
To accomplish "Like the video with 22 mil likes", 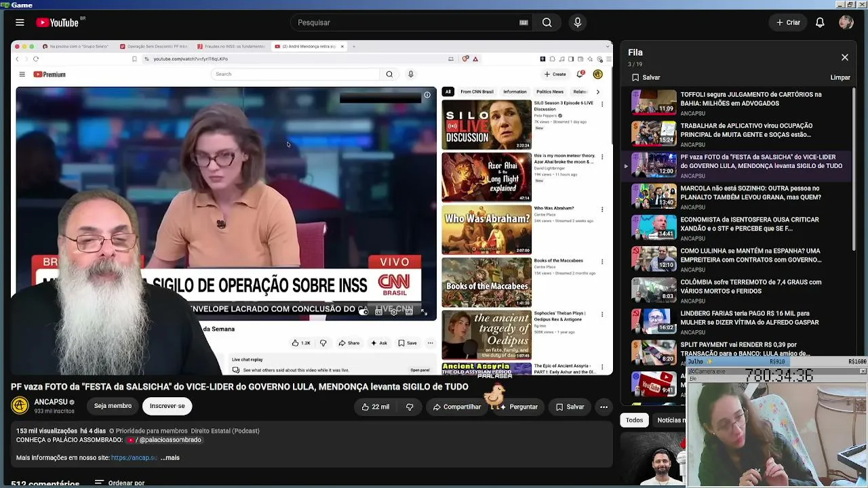I will (375, 407).
